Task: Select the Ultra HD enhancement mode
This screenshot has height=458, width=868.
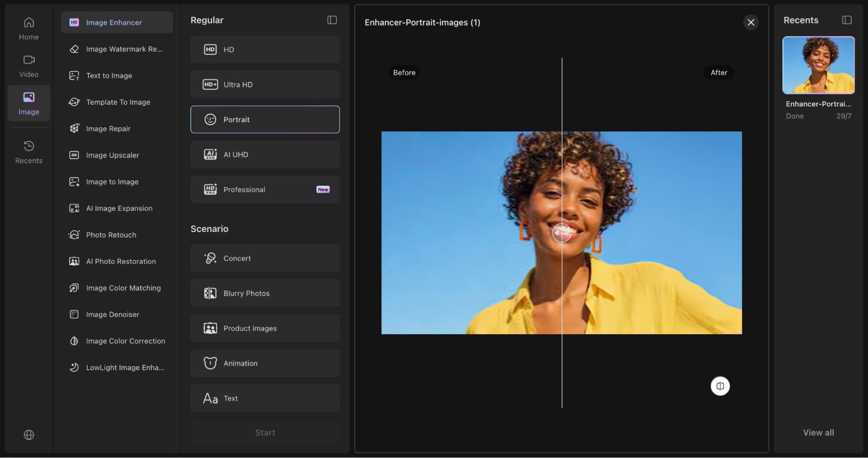Action: tap(265, 85)
